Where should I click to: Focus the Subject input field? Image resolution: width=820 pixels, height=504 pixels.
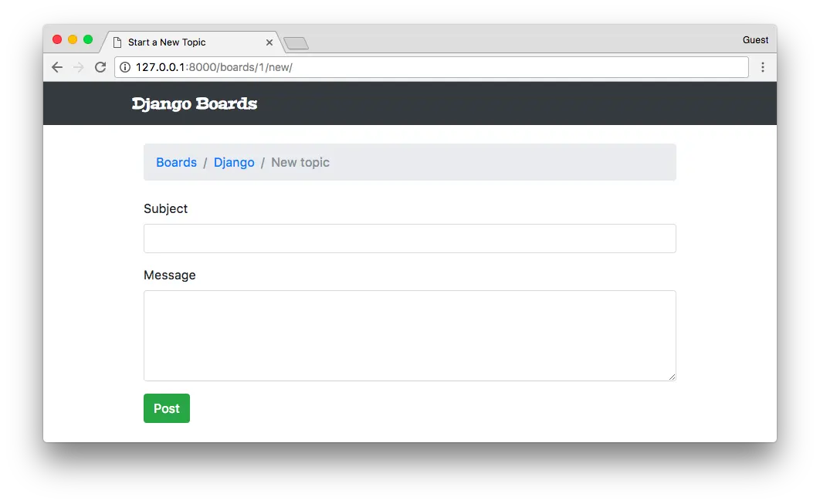click(x=409, y=238)
